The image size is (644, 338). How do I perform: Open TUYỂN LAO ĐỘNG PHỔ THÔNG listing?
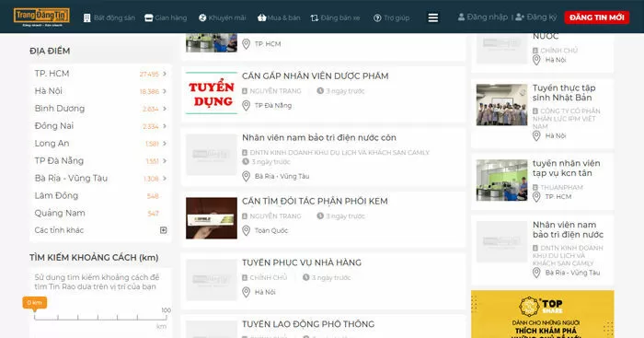(x=308, y=324)
